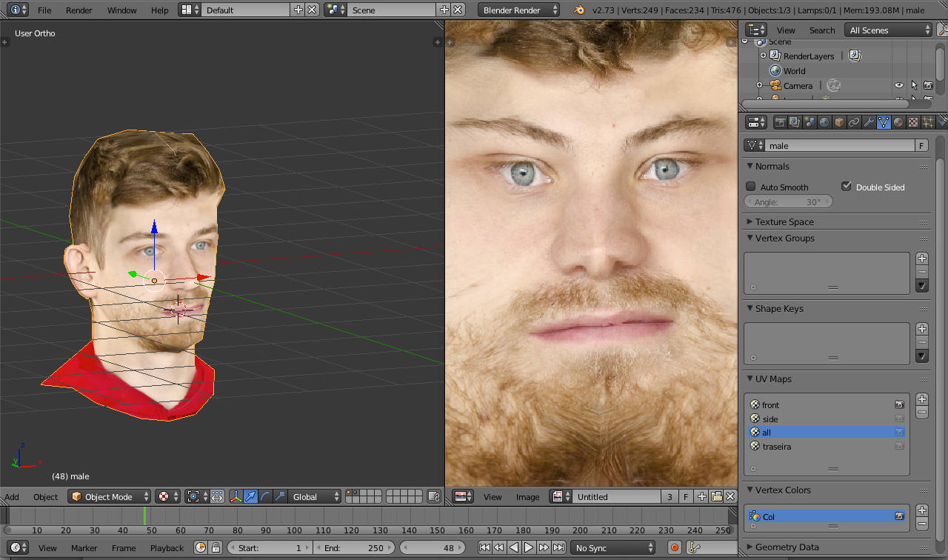This screenshot has width=948, height=560.
Task: Select the rotate manipulator arc icon
Action: click(x=265, y=496)
